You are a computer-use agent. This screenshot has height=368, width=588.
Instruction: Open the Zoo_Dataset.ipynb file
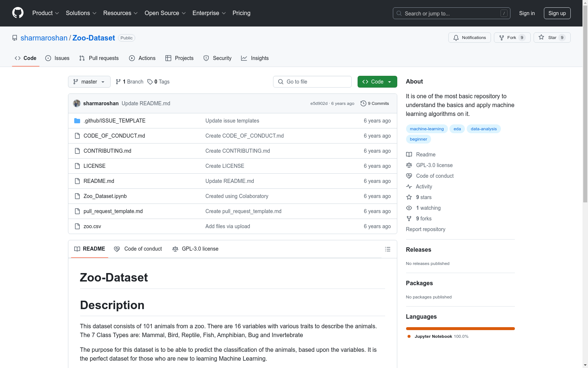click(x=105, y=196)
